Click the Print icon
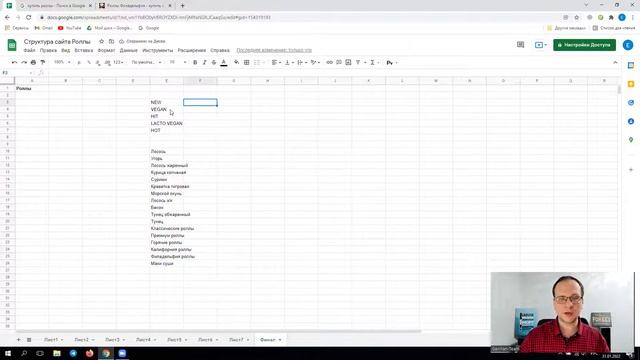 [x=33, y=62]
